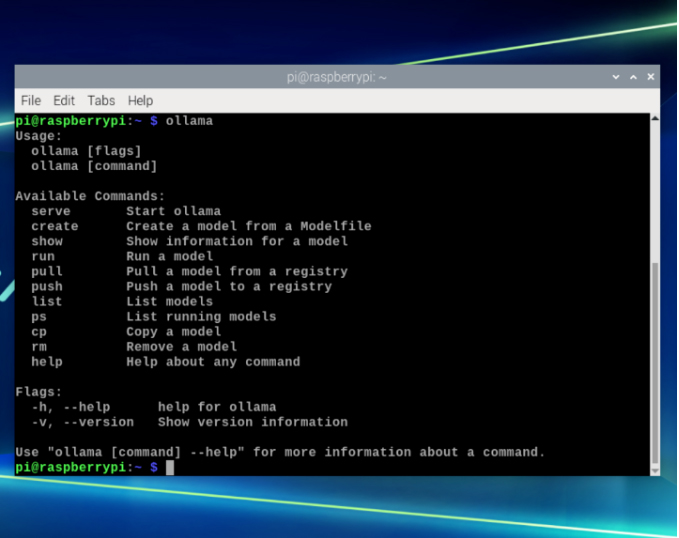Close the terminal window
The height and width of the screenshot is (538, 679).
tap(650, 77)
